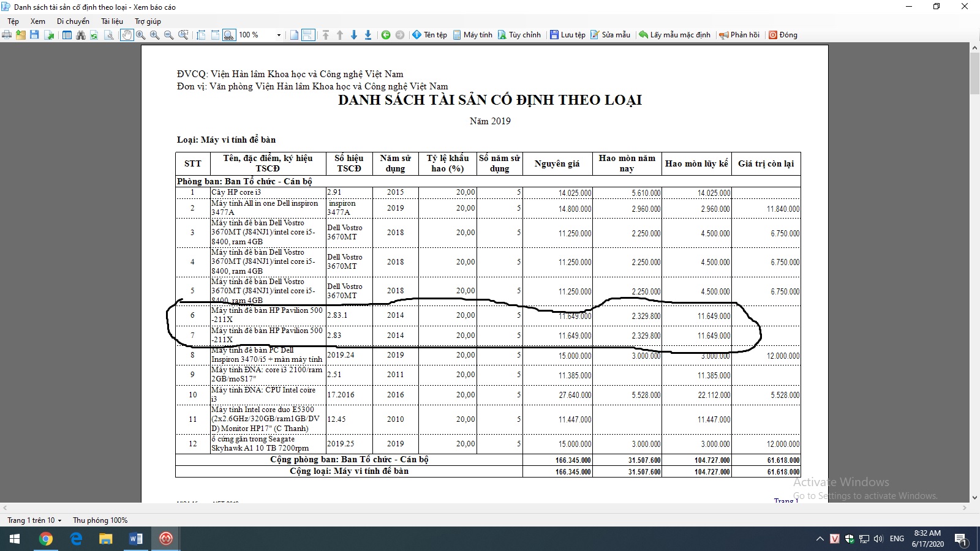The width and height of the screenshot is (980, 551).
Task: Click the ENG language indicator
Action: tap(897, 539)
